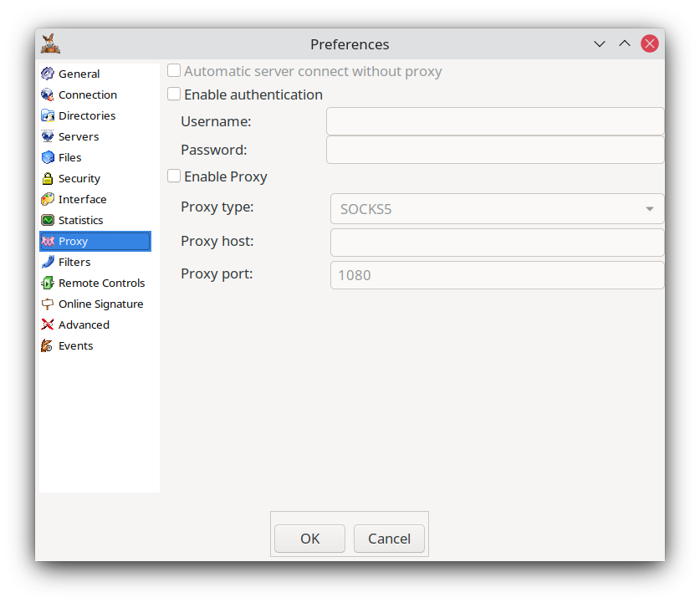700x603 pixels.
Task: Open Advanced preferences label
Action: [84, 324]
